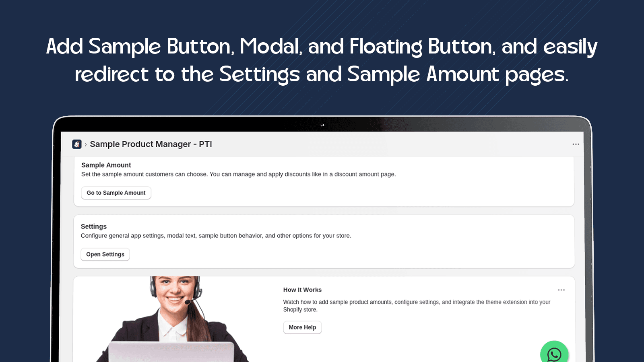
Task: Click the 'redirect to the Settings' headline line
Action: tap(322, 74)
